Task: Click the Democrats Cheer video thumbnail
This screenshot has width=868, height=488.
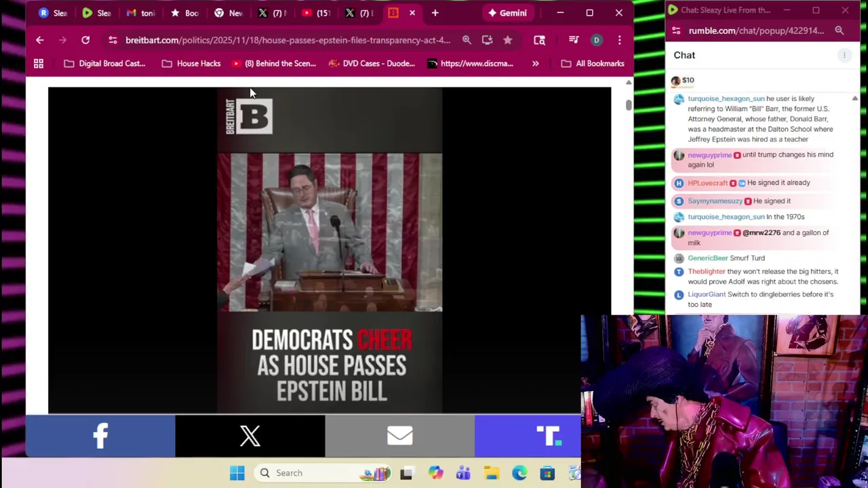Action: tap(330, 250)
